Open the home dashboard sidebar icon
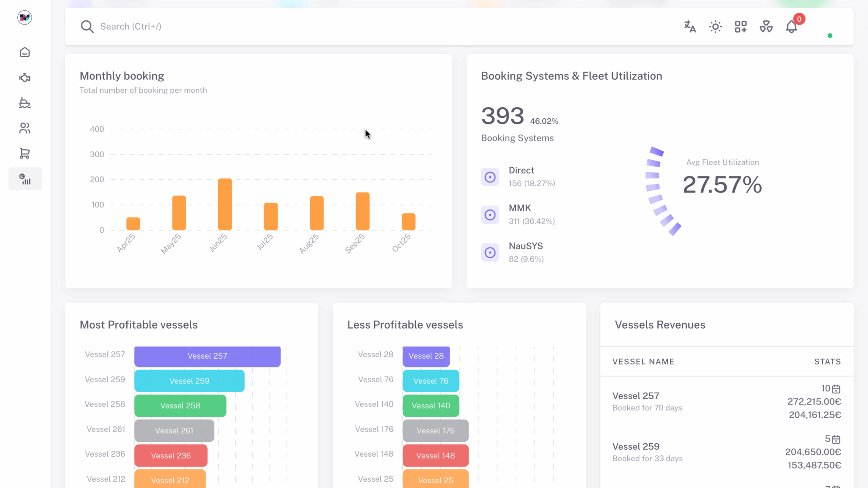This screenshot has width=868, height=488. [x=25, y=52]
